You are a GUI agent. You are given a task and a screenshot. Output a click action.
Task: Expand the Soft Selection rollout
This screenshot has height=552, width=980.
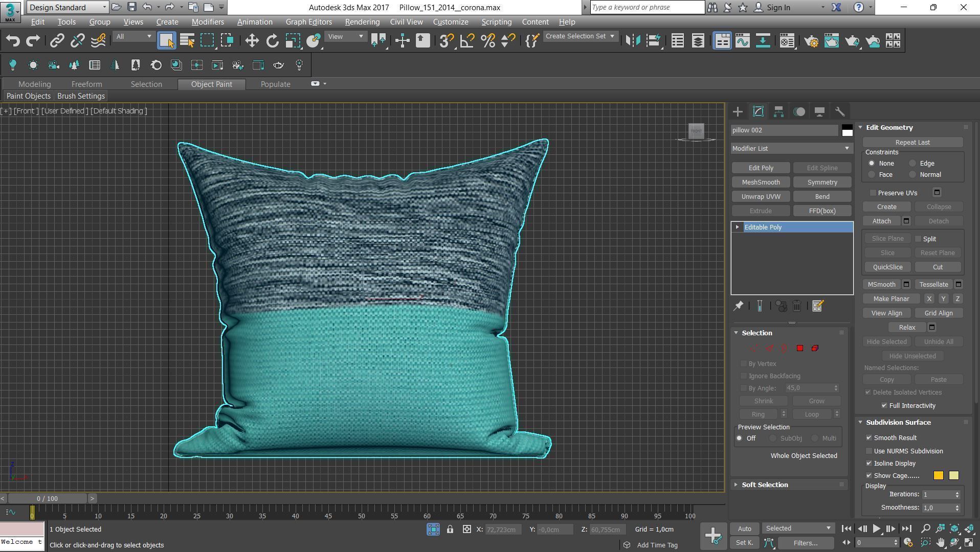click(765, 485)
